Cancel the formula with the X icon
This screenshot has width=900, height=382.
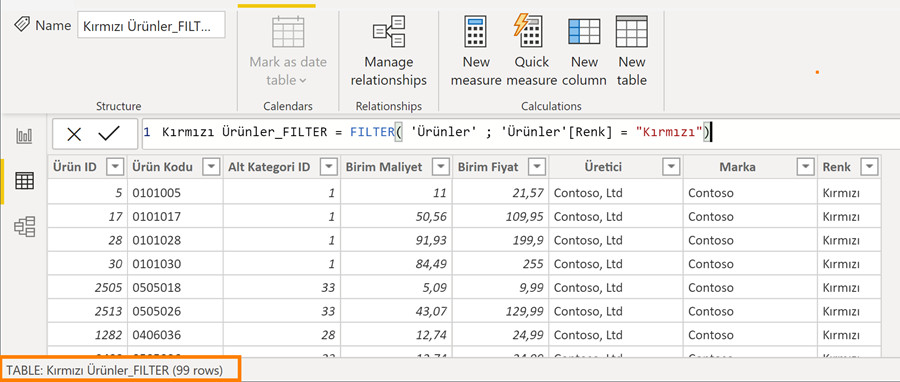click(74, 134)
